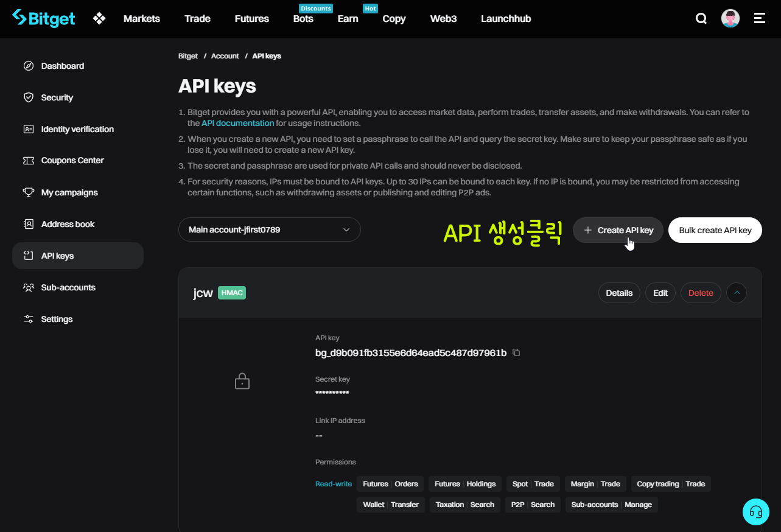This screenshot has width=781, height=532.
Task: Click the My campaigns trophy icon
Action: click(29, 192)
